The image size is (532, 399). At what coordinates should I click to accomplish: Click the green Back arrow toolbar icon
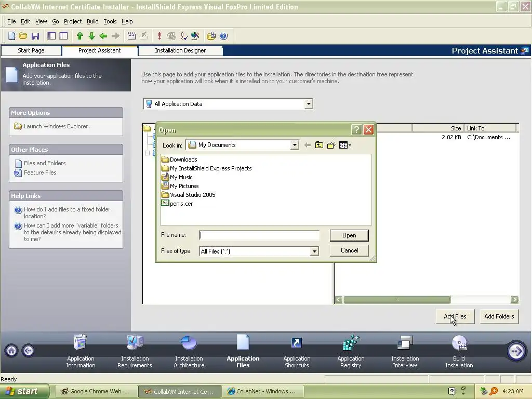pyautogui.click(x=103, y=36)
